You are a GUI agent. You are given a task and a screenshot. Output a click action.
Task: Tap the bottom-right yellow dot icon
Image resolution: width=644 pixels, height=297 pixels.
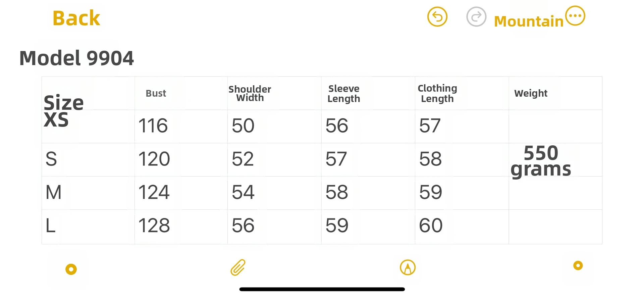[x=578, y=266]
